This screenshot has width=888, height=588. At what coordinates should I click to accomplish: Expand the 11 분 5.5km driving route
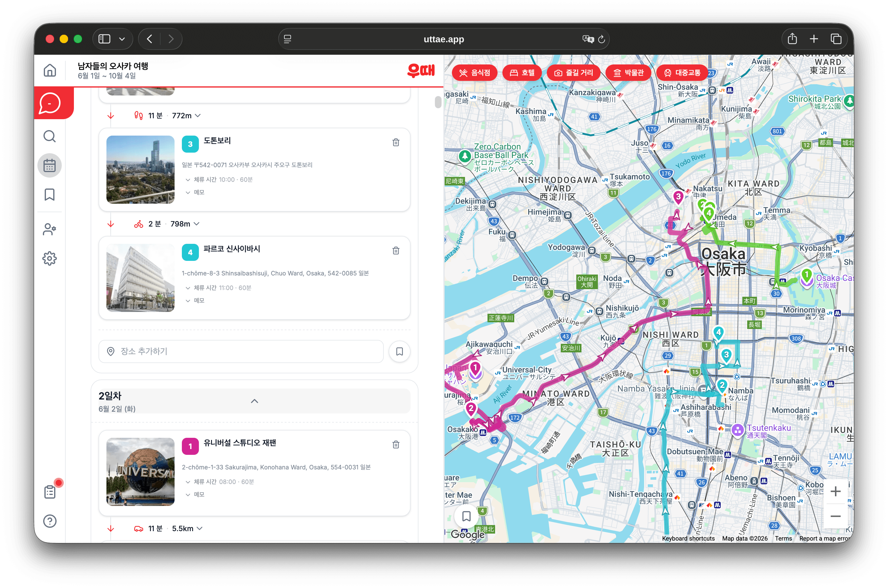coord(199,528)
